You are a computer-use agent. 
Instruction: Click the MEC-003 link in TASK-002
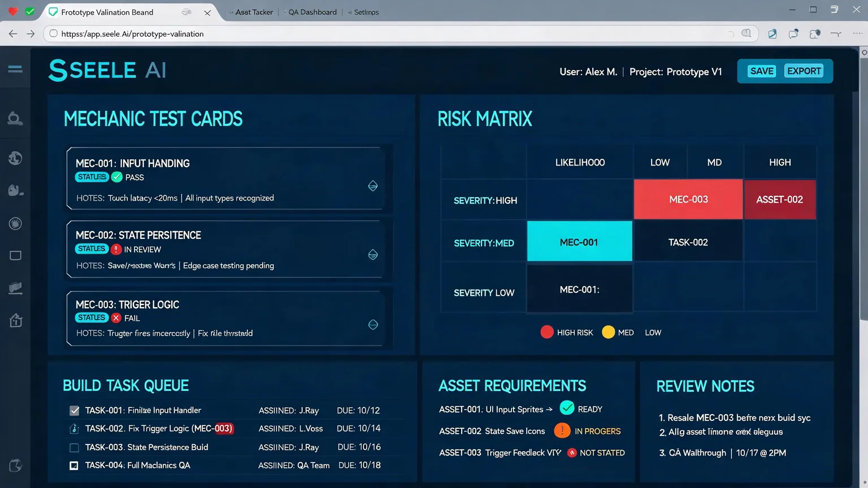coord(214,428)
